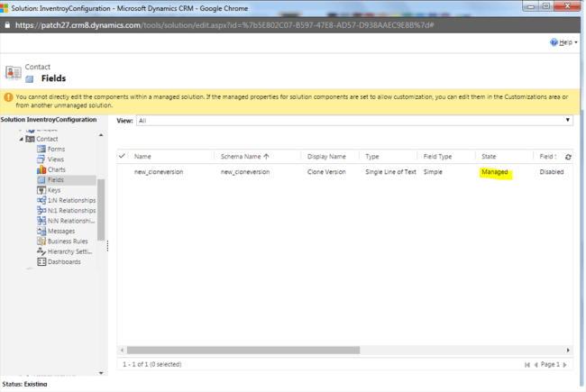Go to previous page arrow
The image size is (586, 392).
tap(536, 365)
